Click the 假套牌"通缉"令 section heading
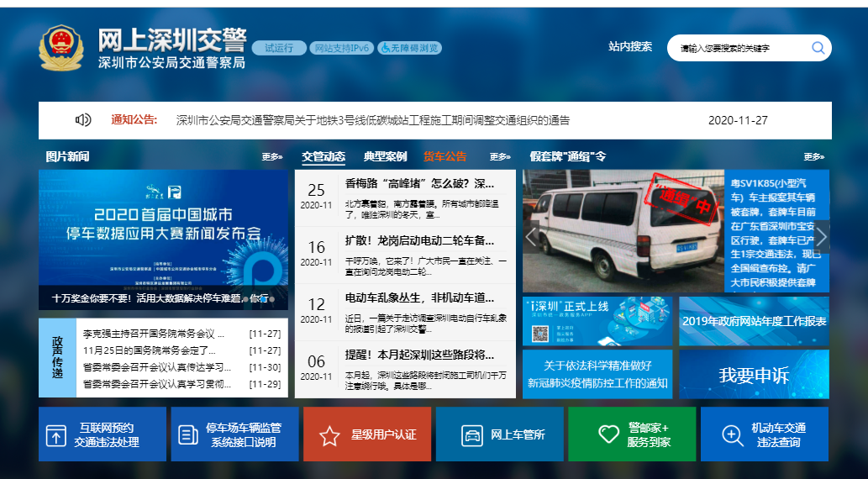Image resolution: width=868 pixels, height=479 pixels. point(567,156)
